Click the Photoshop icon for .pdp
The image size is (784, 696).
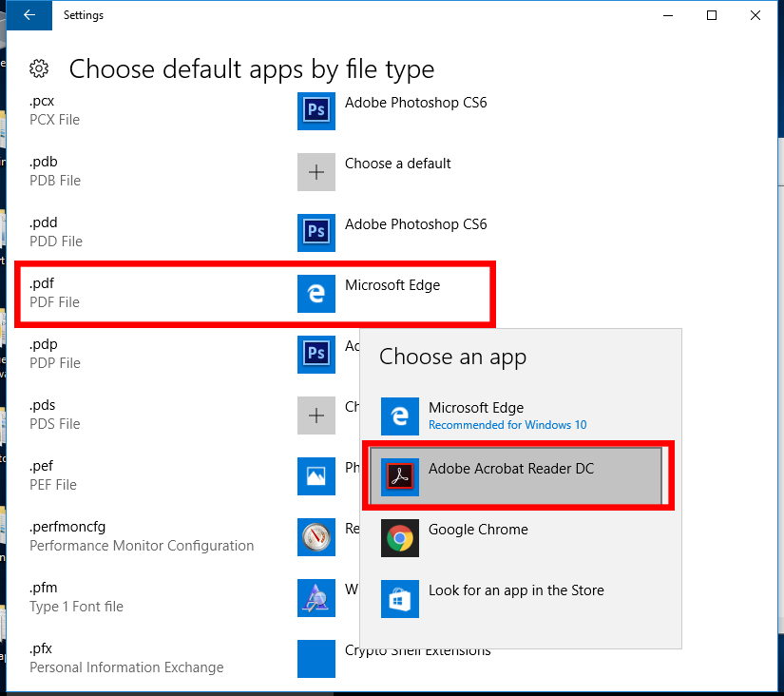(316, 355)
